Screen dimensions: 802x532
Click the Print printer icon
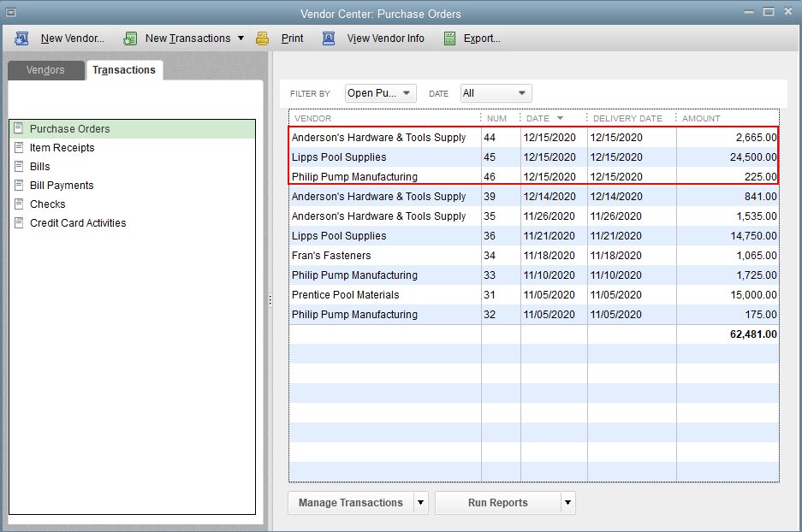(264, 38)
